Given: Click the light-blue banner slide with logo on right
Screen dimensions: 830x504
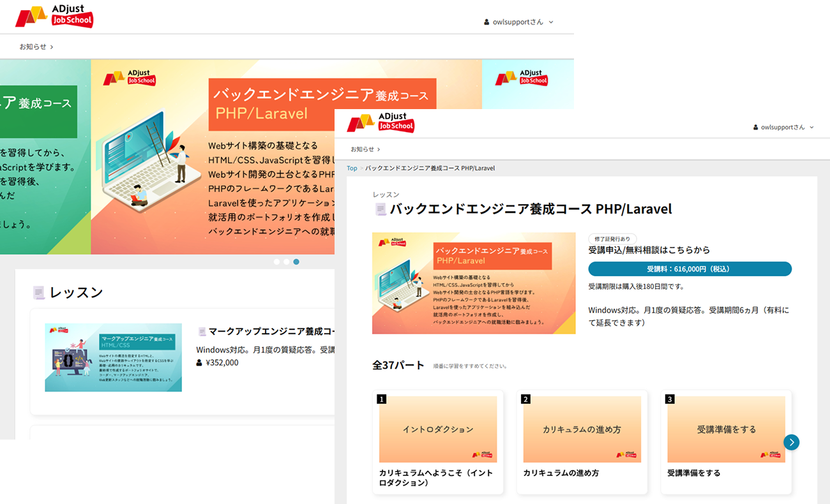Looking at the screenshot, I should (x=528, y=84).
